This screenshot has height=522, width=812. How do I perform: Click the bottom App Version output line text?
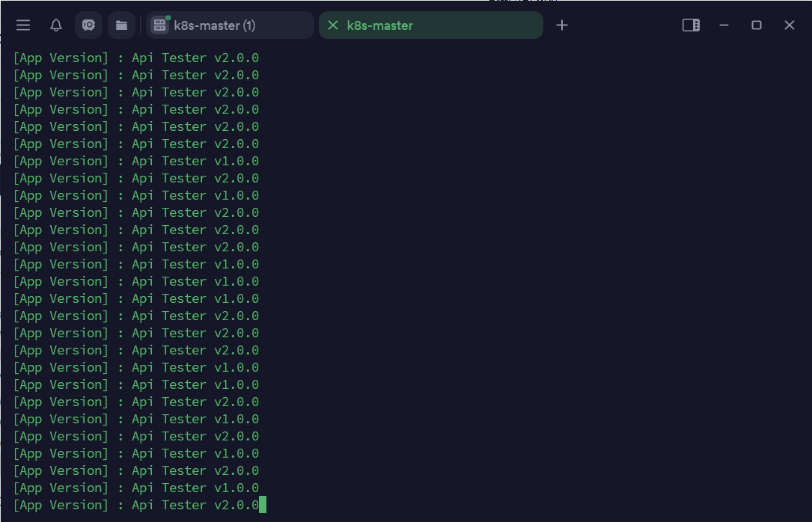pyautogui.click(x=136, y=505)
